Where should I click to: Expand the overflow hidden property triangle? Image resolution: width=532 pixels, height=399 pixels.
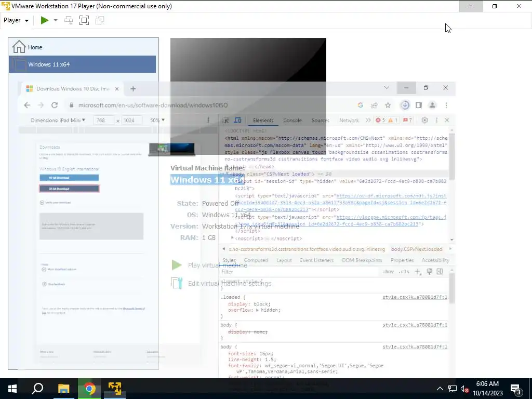[257, 310]
